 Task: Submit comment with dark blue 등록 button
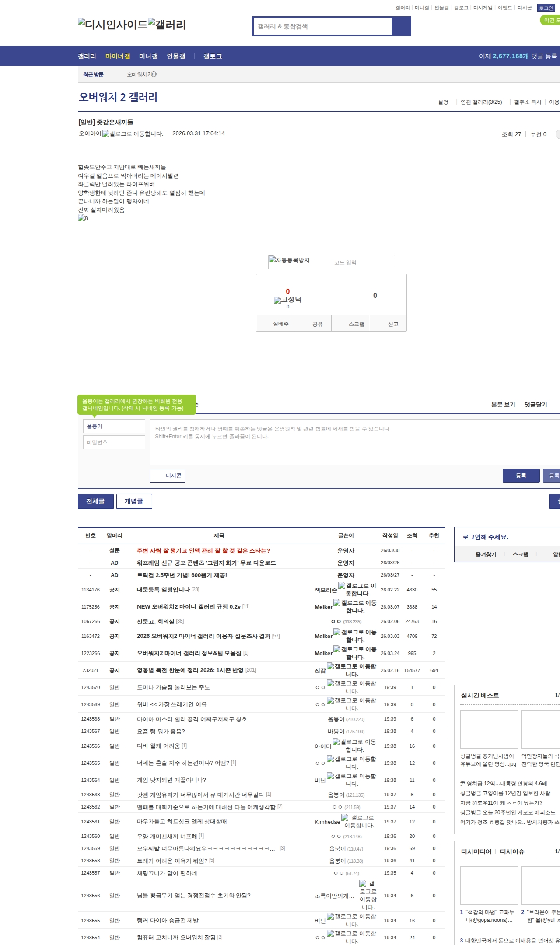coord(521,476)
